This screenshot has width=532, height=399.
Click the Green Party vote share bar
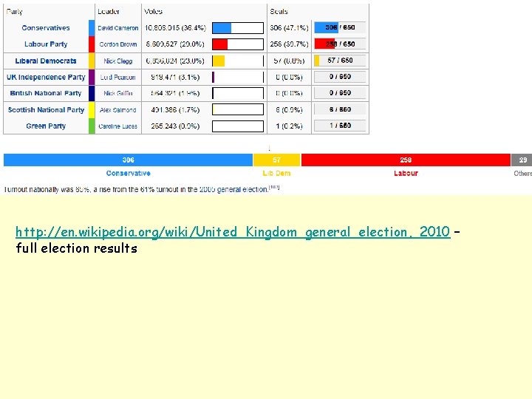pos(238,126)
